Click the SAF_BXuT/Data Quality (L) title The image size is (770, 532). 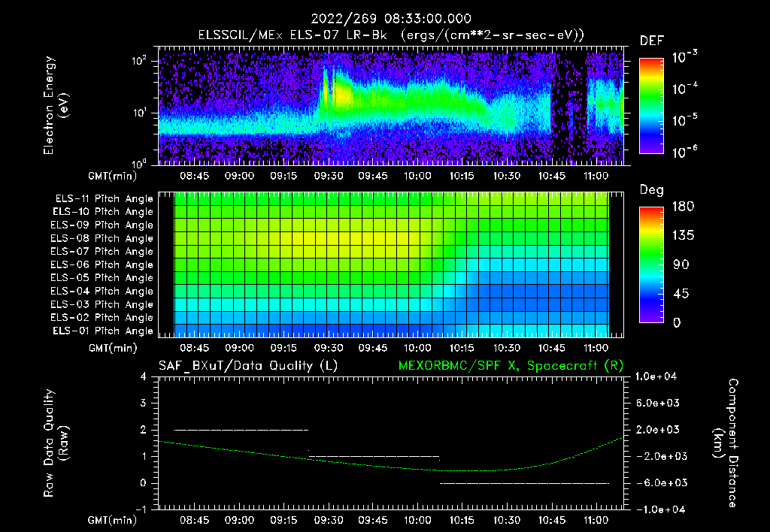pos(248,366)
